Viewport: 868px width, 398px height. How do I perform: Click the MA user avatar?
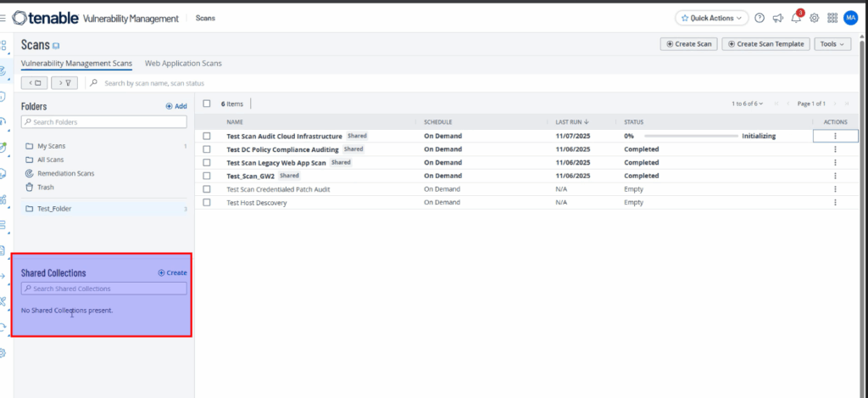click(850, 18)
